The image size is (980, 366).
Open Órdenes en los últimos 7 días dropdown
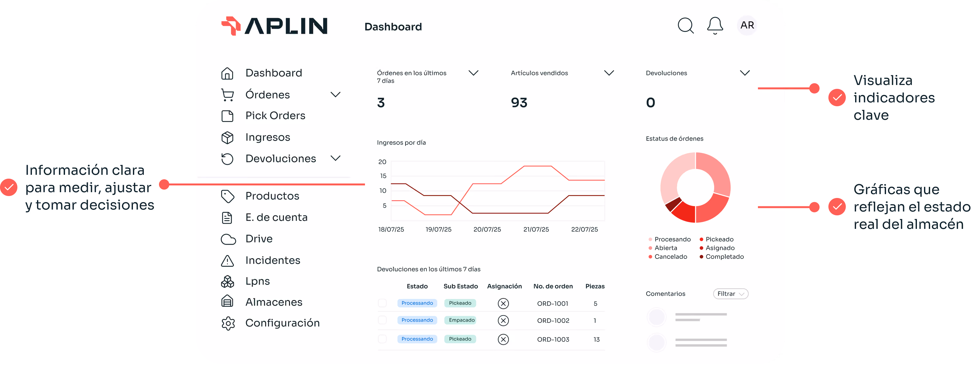pyautogui.click(x=473, y=73)
